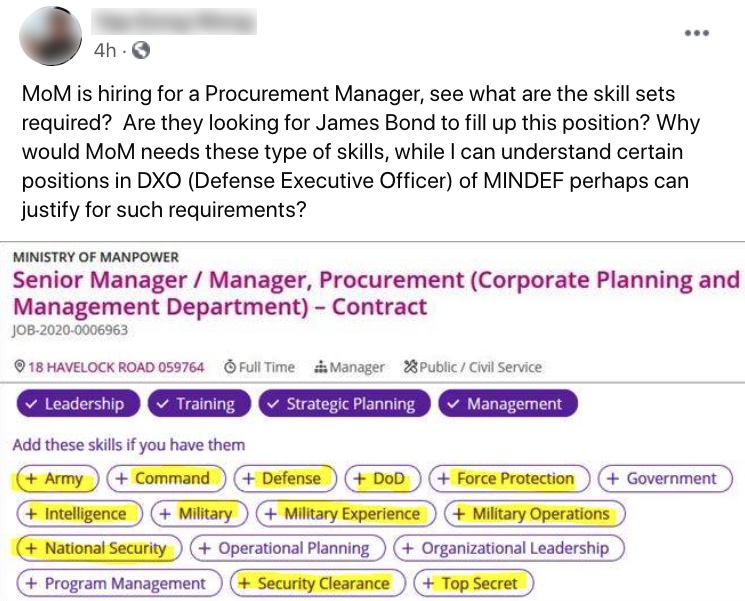Open the 18 Havelock Road address link

116,367
